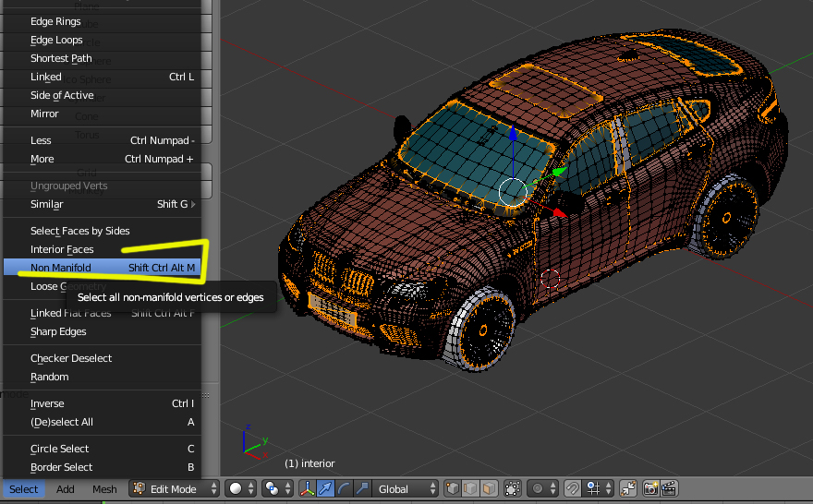Toggle the auto-merge editing icon
This screenshot has height=504, width=813.
coord(628,488)
